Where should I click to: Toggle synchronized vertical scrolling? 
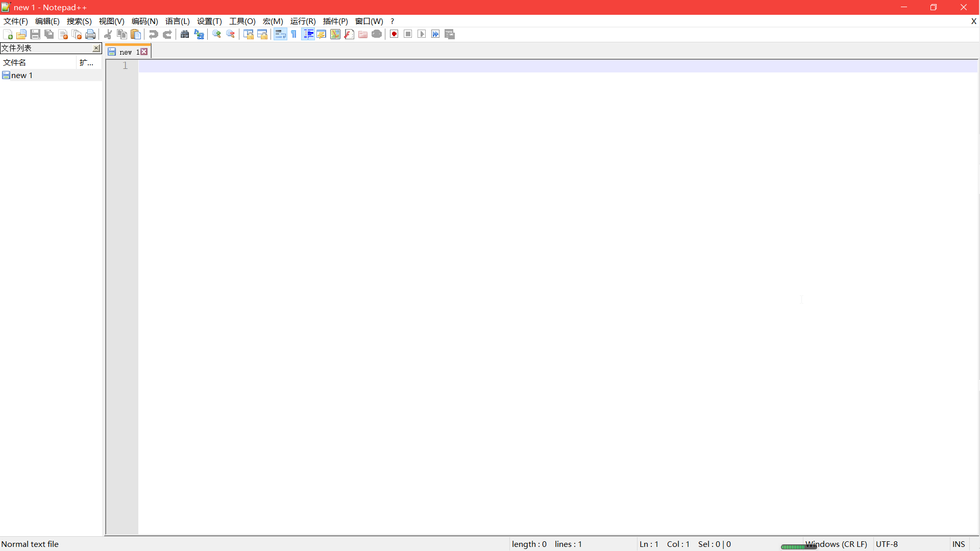click(249, 34)
